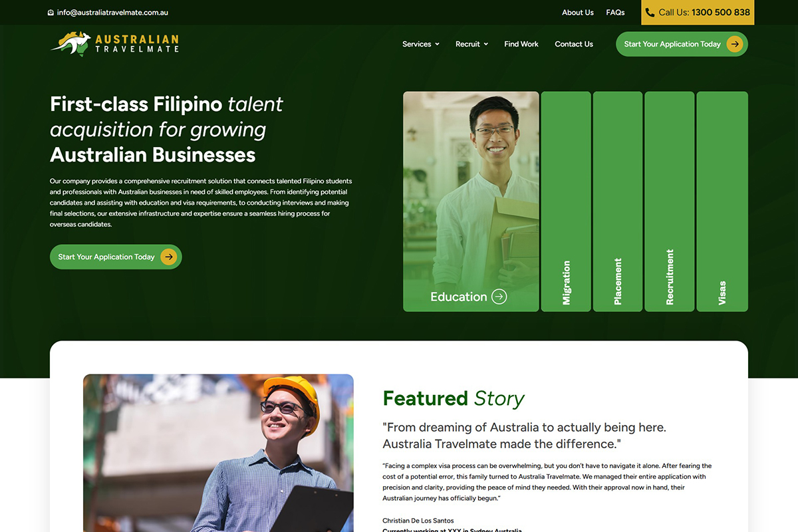Open the Contact Us menu item
This screenshot has width=798, height=532.
click(x=574, y=44)
